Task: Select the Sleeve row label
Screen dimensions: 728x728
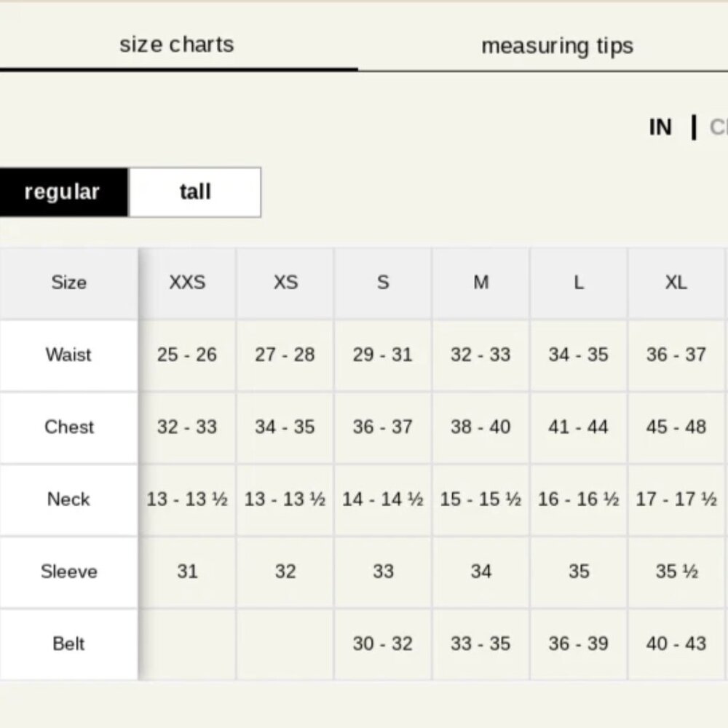Action: pyautogui.click(x=68, y=571)
